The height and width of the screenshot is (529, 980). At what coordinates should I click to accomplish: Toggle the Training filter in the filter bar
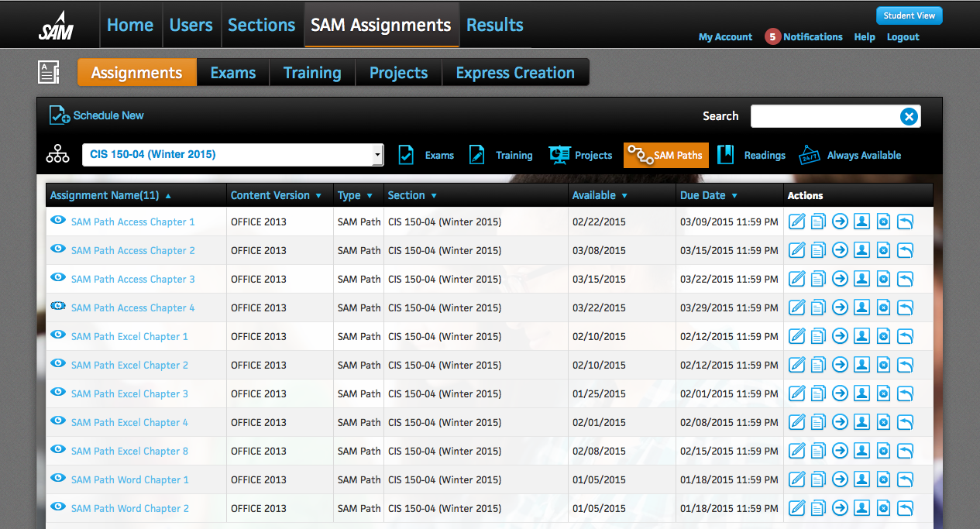500,155
